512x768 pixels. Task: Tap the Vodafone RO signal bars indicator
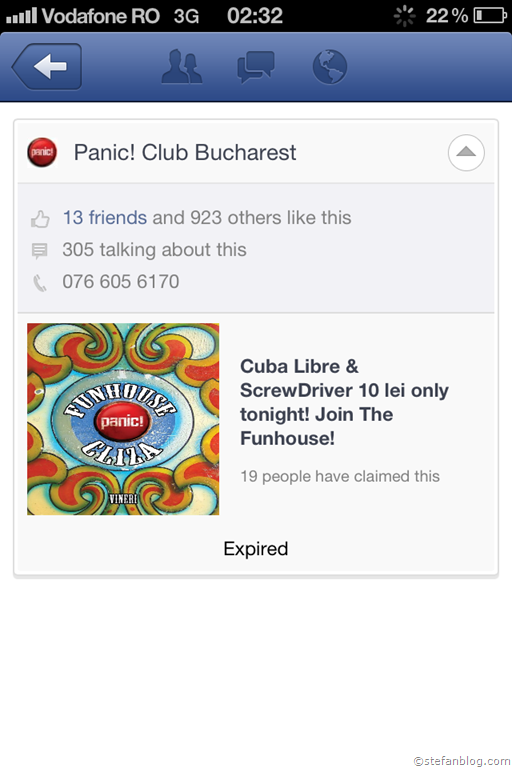[21, 16]
